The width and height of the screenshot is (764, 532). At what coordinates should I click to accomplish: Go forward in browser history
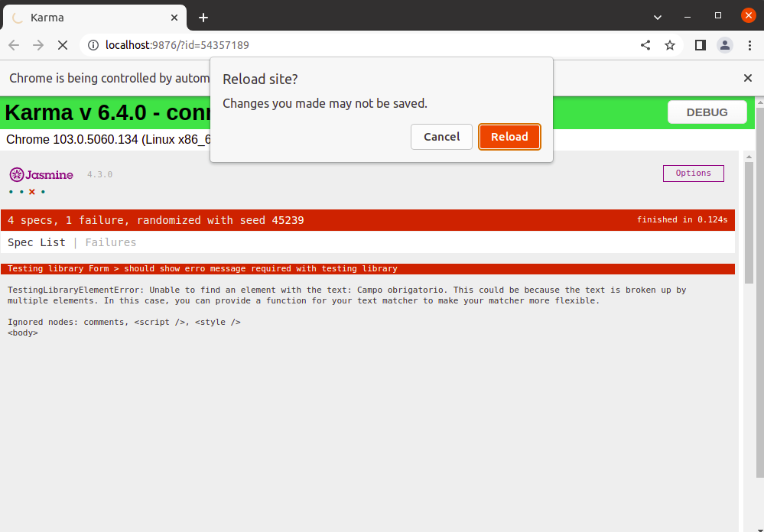(x=38, y=45)
